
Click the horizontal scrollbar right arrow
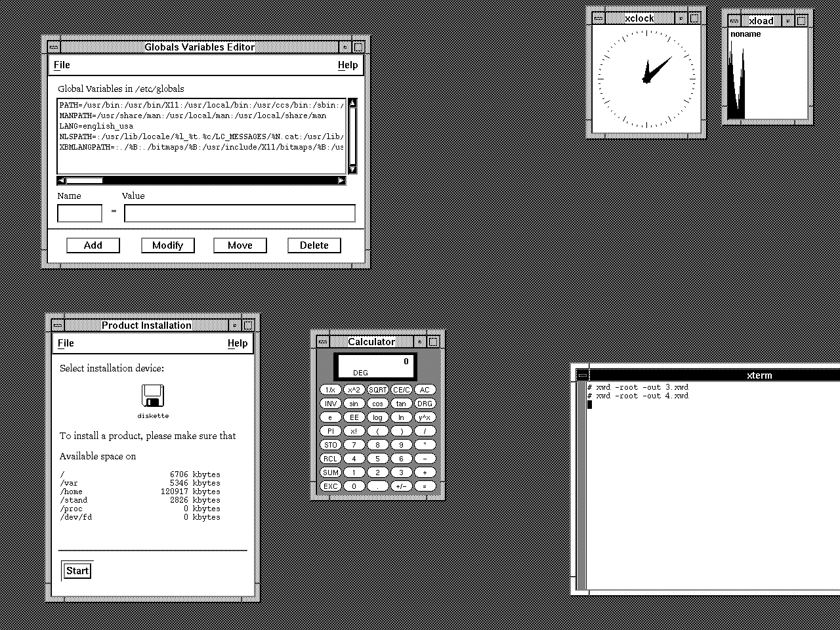(341, 180)
